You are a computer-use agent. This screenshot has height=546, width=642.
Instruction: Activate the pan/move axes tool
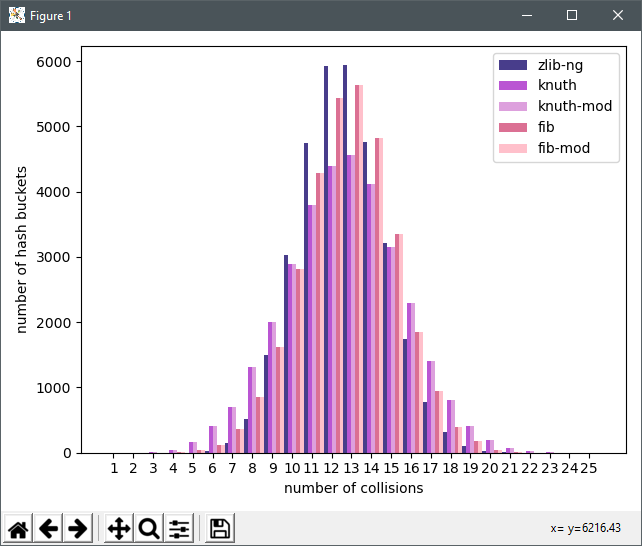coord(119,528)
